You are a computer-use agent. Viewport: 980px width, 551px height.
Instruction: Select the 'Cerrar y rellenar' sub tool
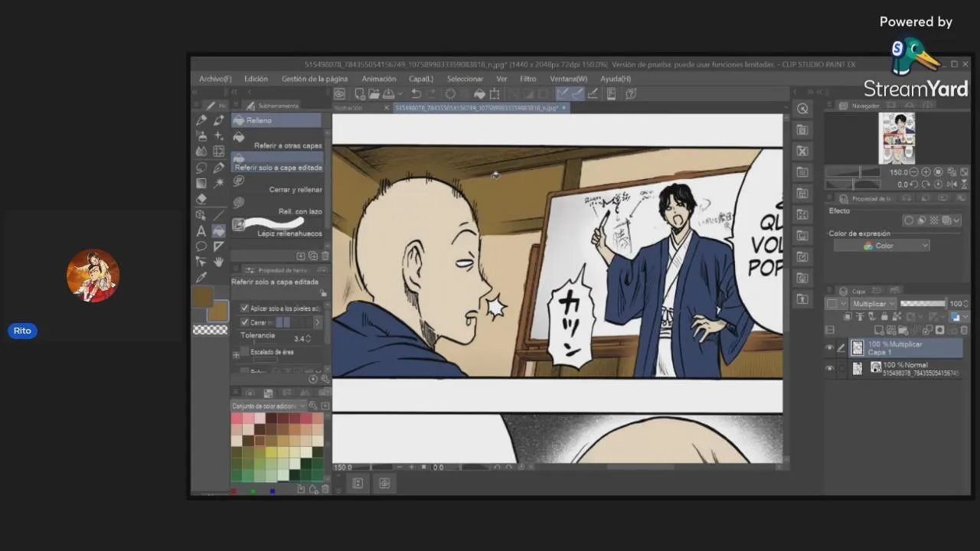click(277, 183)
